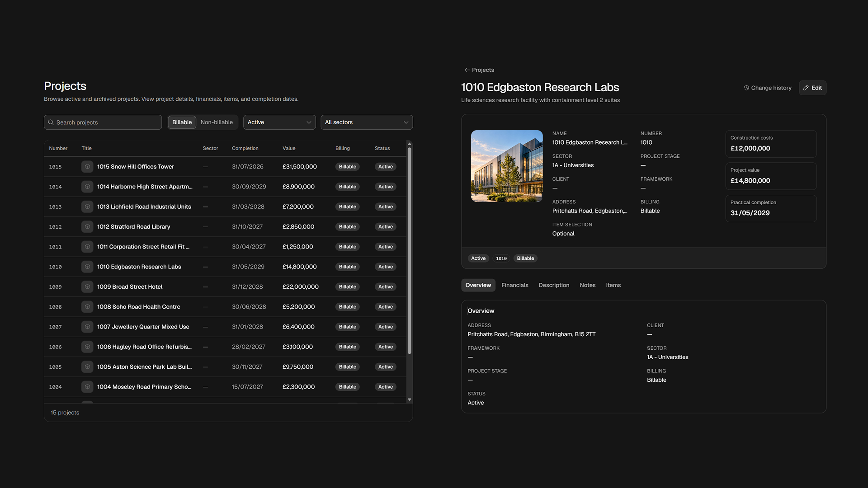Click the Construction costs £12,000,000 card
868x488 pixels.
pyautogui.click(x=771, y=144)
